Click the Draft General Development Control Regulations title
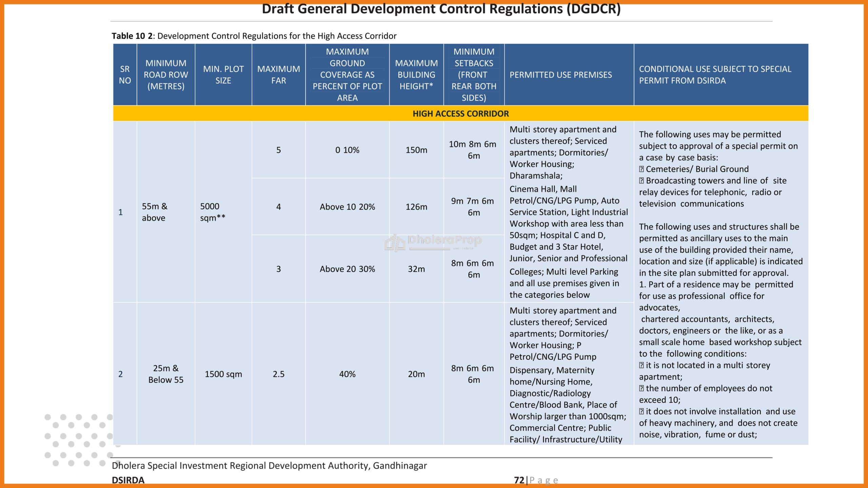This screenshot has width=868, height=488. [441, 9]
